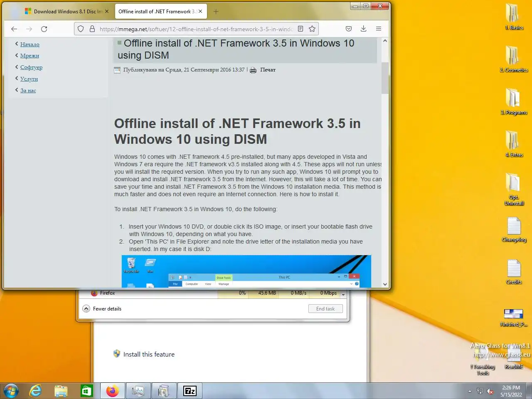Toggle Reader View in address bar
This screenshot has width=532, height=399.
[300, 29]
